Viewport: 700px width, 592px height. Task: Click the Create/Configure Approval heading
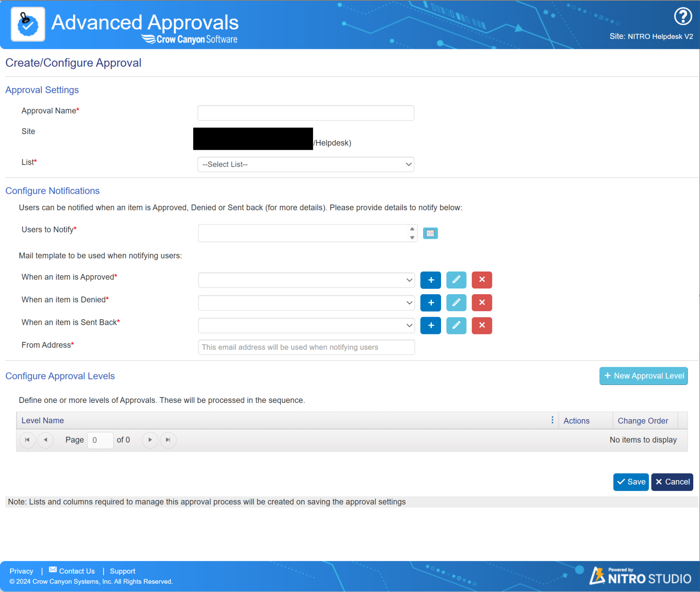tap(73, 63)
